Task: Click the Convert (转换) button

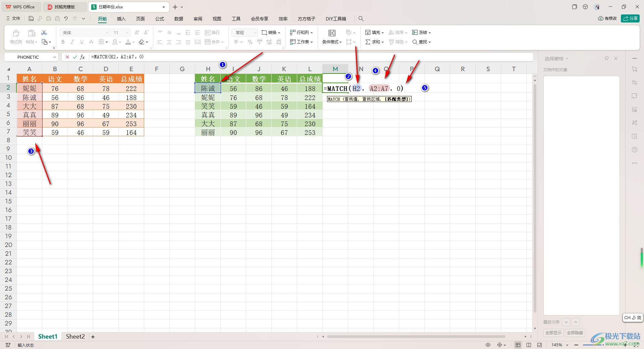Action: [x=271, y=33]
